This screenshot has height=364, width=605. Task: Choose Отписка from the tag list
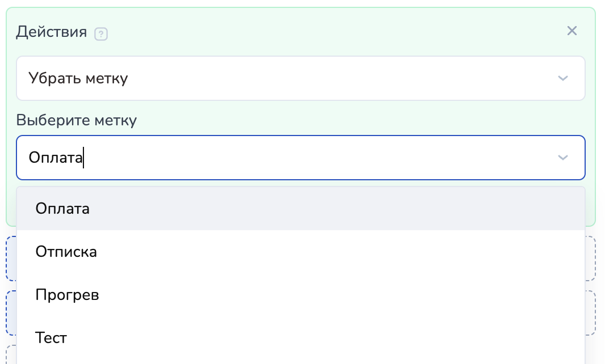point(66,252)
